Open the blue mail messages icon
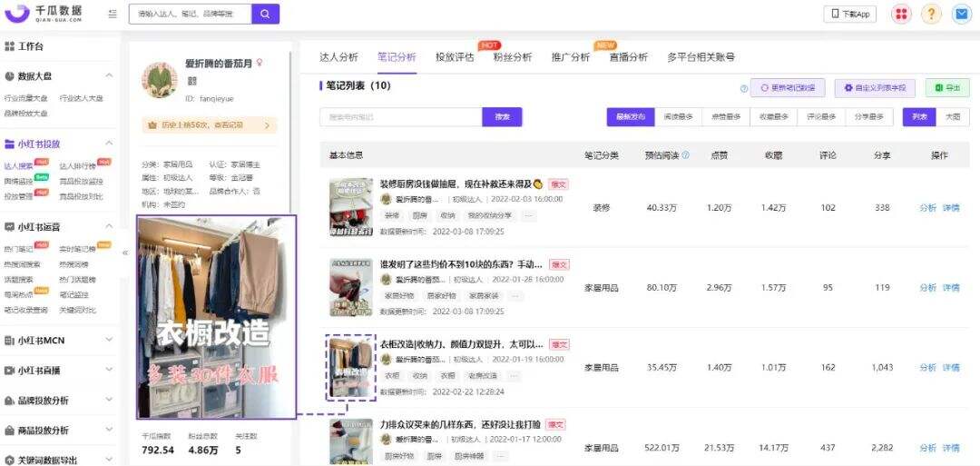This screenshot has height=466, width=980. tap(961, 14)
